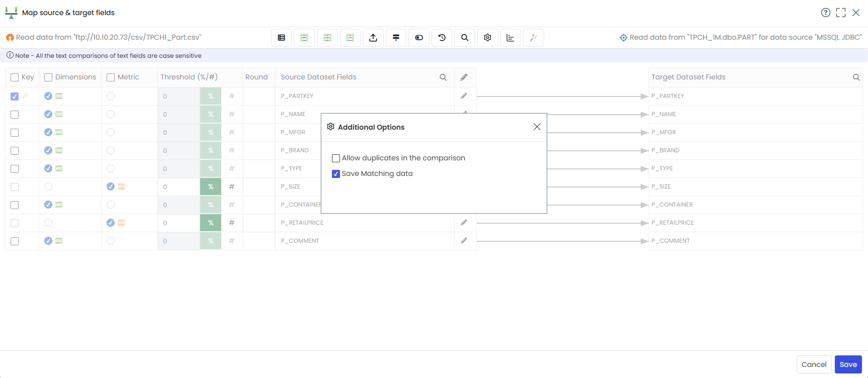Check the Key checkbox for P_COMMENT

pyautogui.click(x=15, y=241)
